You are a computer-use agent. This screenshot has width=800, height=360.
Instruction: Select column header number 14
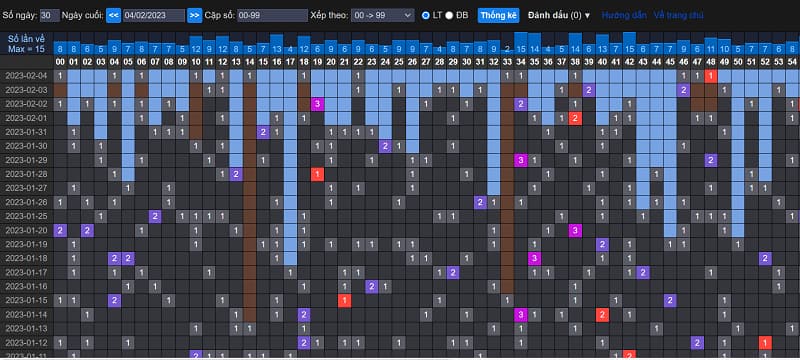click(x=249, y=61)
